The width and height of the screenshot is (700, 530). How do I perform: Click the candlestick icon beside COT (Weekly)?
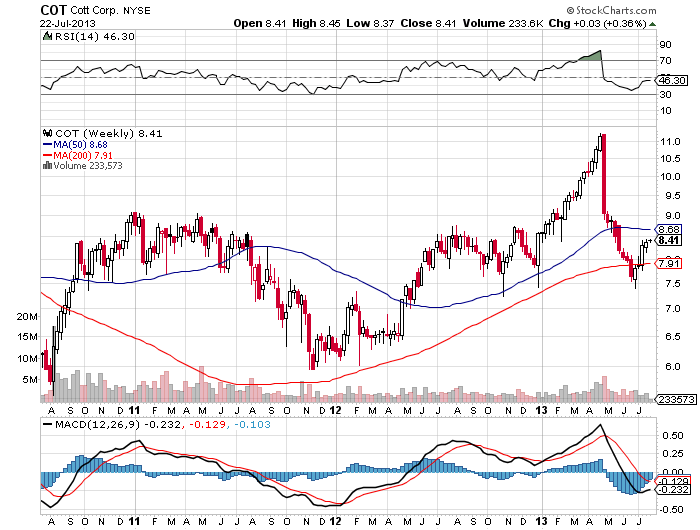click(x=47, y=133)
